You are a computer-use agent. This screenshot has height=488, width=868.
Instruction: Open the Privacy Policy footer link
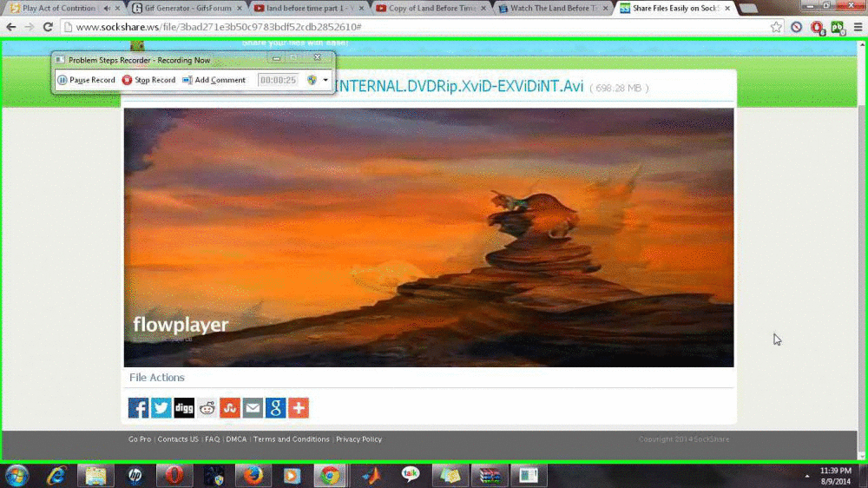(358, 439)
